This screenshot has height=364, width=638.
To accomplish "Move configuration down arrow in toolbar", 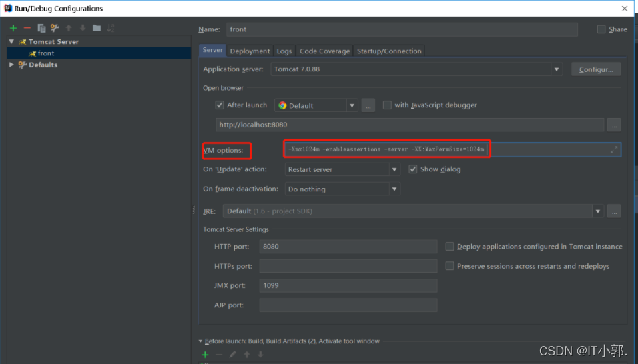I will (83, 28).
